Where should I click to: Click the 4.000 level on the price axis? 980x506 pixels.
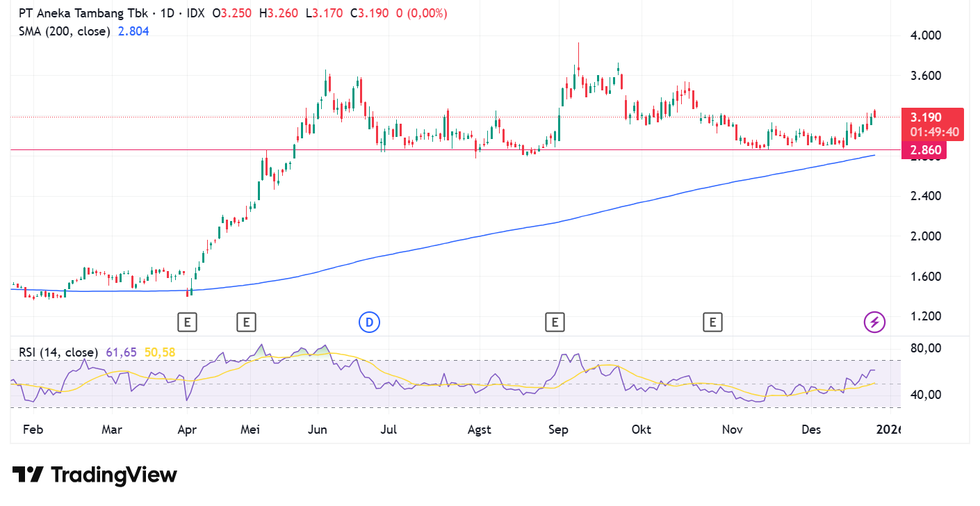(x=925, y=35)
